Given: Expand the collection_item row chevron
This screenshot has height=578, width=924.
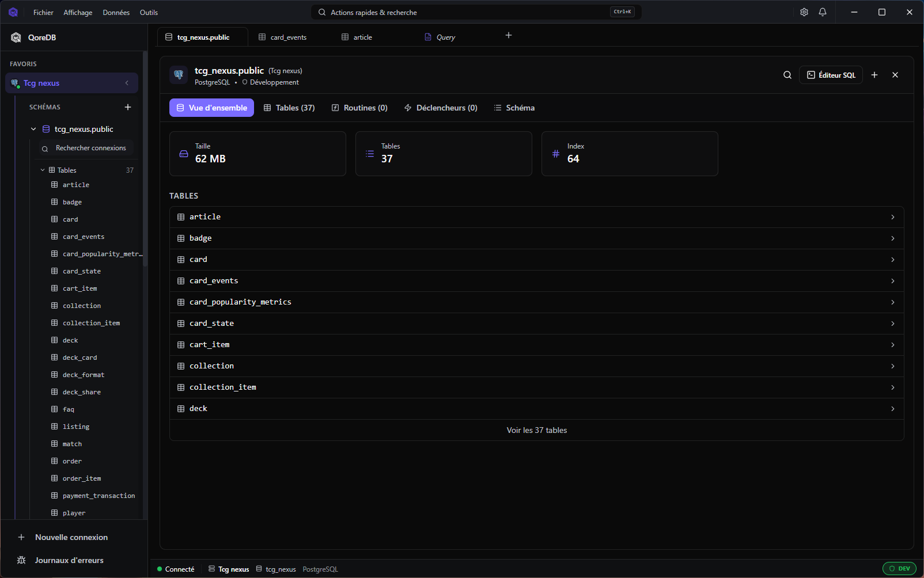Looking at the screenshot, I should point(893,387).
